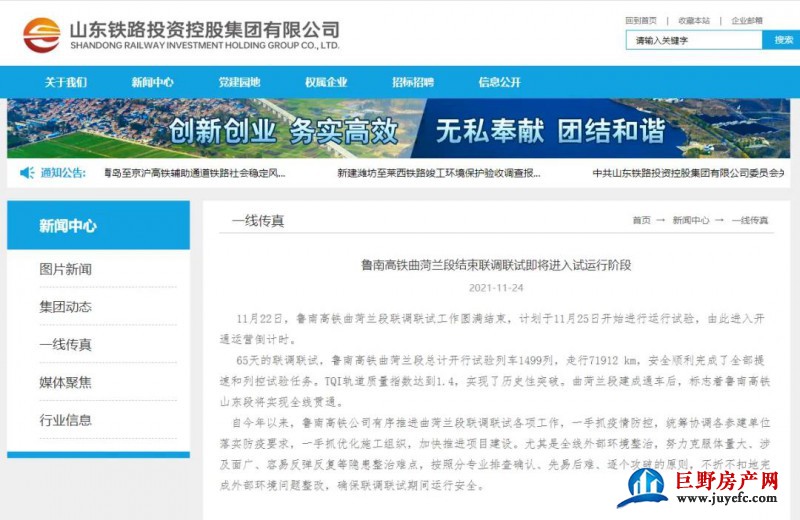Click 一线传真 in the breadcrumb
Viewport: 800px width, 520px height.
tap(749, 220)
